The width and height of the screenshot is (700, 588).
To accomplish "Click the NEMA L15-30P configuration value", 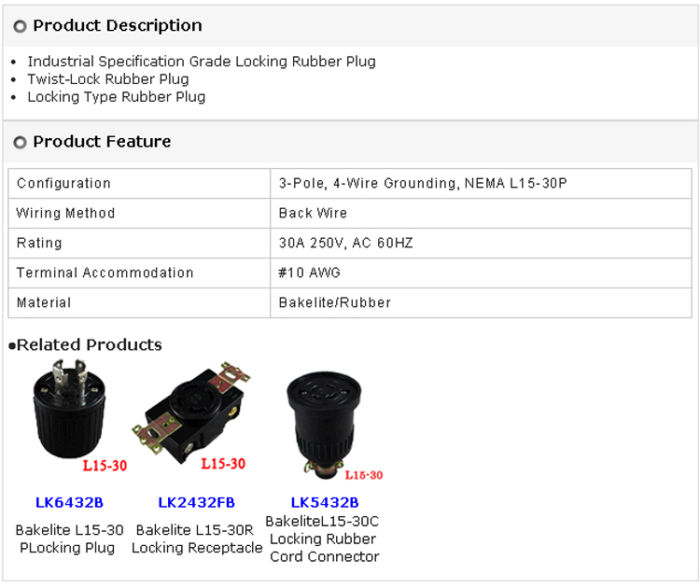I will [x=422, y=184].
